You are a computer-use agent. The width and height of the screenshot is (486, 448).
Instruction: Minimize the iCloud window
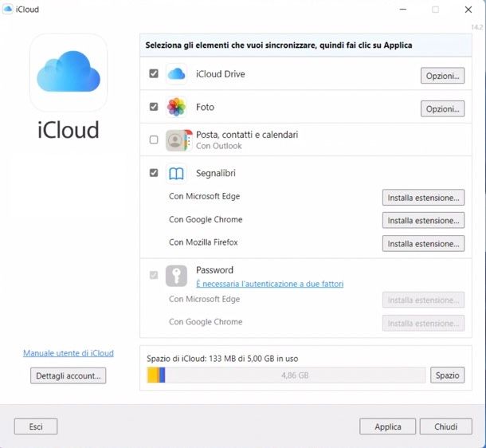click(403, 10)
